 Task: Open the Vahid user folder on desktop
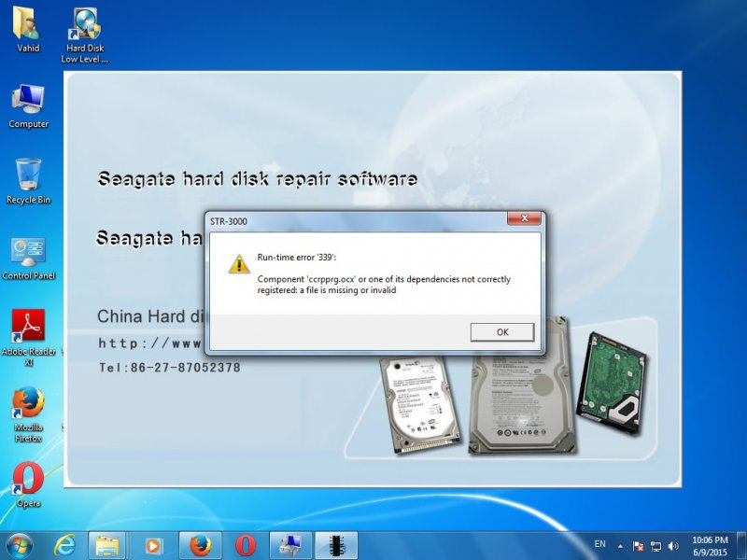point(28,31)
